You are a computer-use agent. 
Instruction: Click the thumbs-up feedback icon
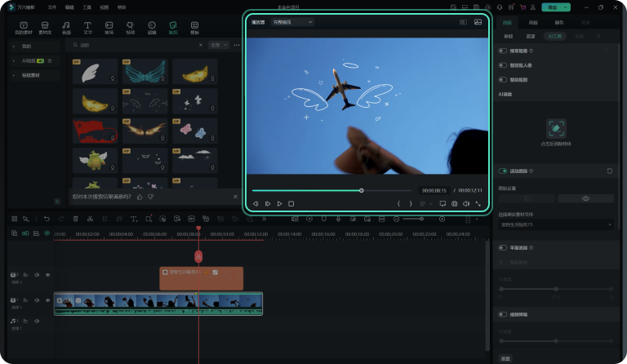click(x=140, y=197)
